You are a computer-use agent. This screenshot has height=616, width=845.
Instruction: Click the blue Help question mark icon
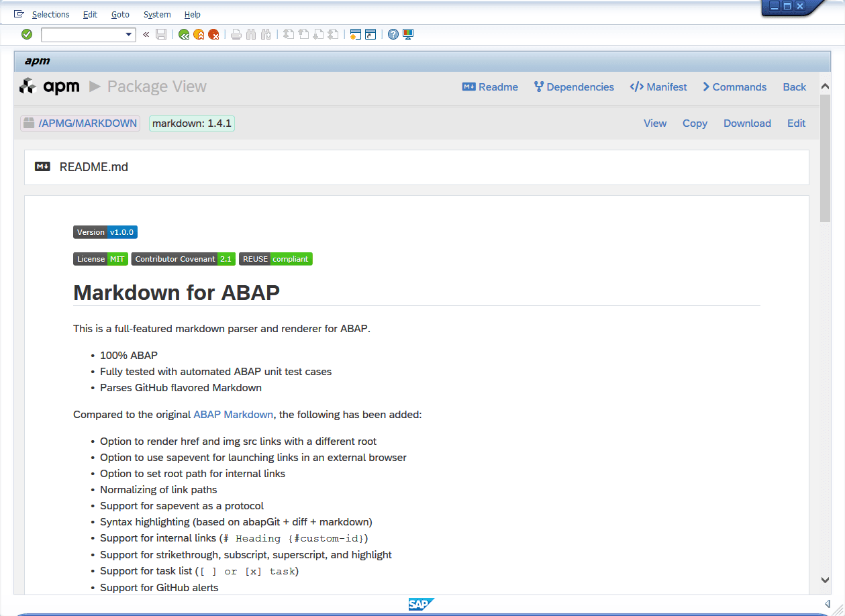pos(393,34)
